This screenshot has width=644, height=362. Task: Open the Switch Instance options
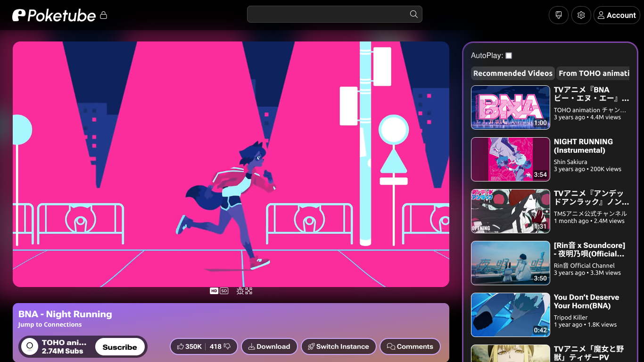pos(338,346)
